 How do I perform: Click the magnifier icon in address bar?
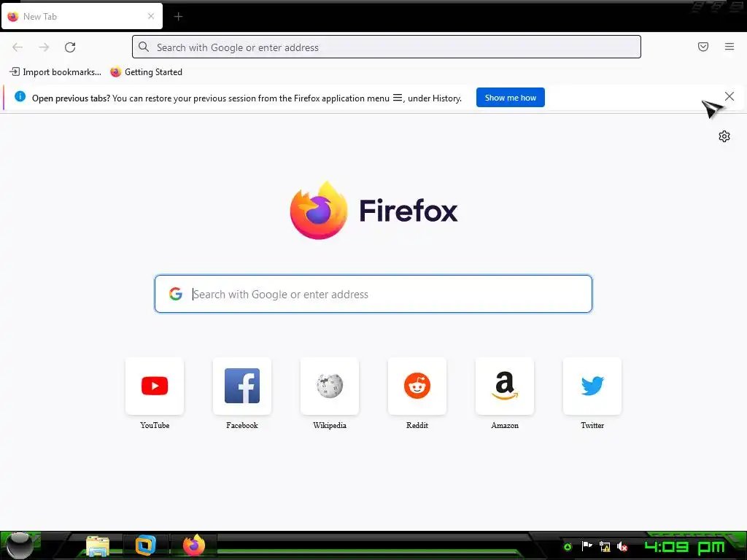[x=144, y=47]
